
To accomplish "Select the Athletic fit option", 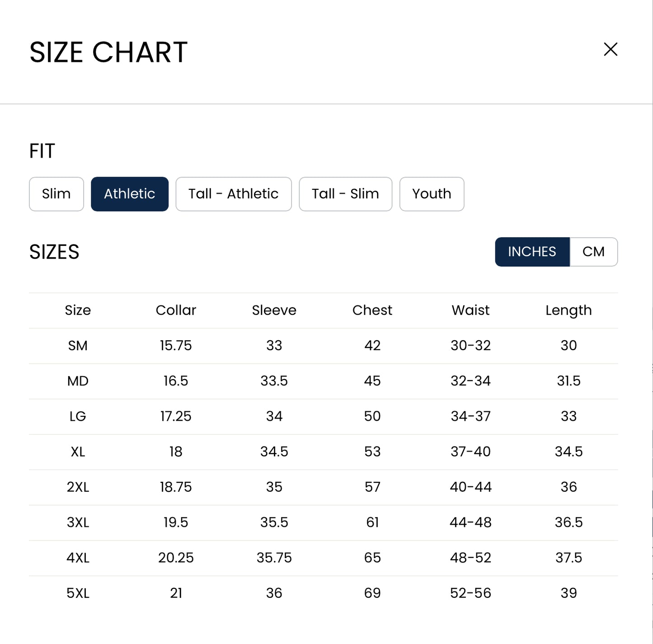I will 130,194.
